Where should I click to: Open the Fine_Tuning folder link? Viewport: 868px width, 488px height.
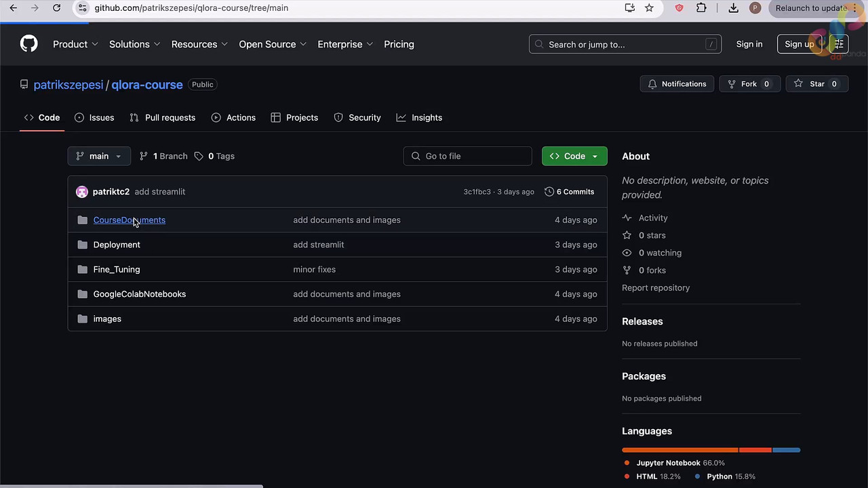pyautogui.click(x=117, y=269)
